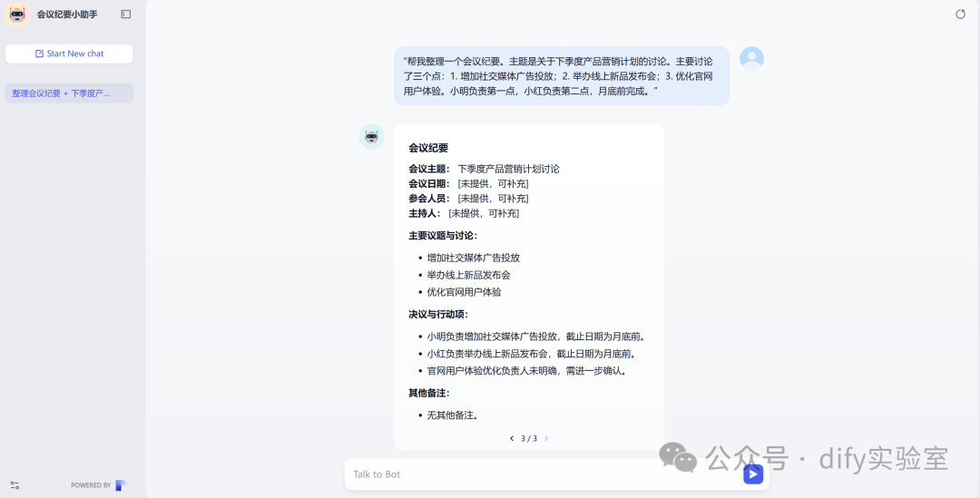
Task: Click the 3 / 3 page indicator
Action: point(529,439)
